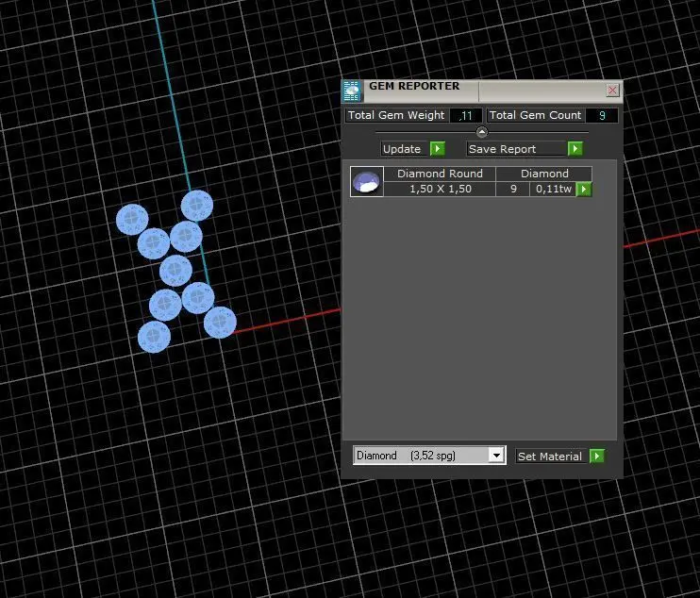Click the Set Material label
Viewport: 700px width, 598px height.
click(x=550, y=457)
